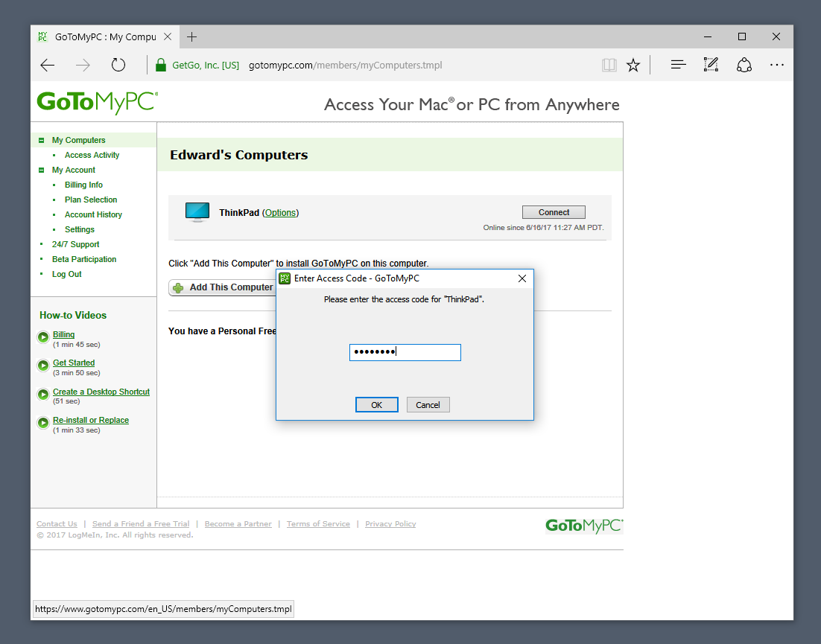This screenshot has width=821, height=644.
Task: Open My Account page
Action: click(x=73, y=170)
